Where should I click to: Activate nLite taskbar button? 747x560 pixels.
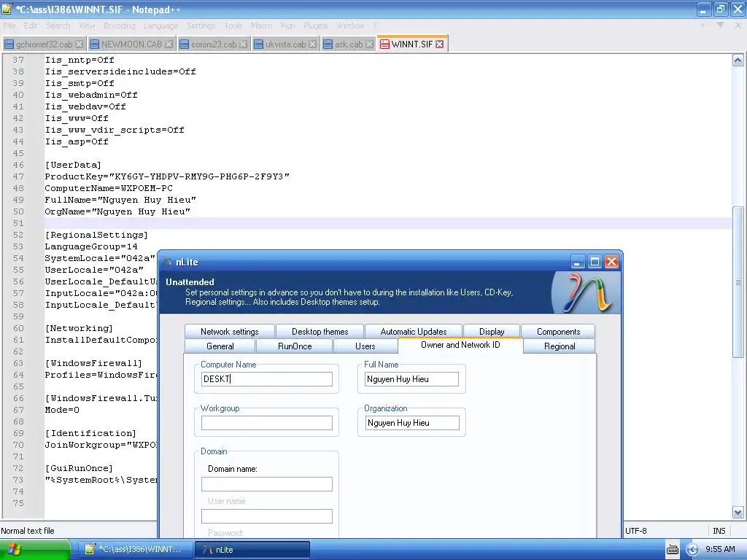point(252,550)
